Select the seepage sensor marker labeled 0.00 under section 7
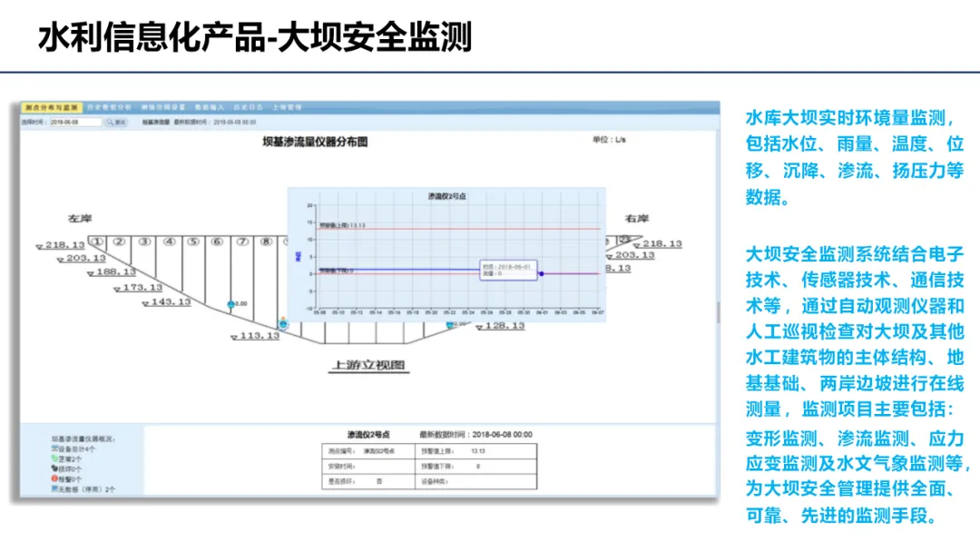The height and width of the screenshot is (552, 980). point(230,304)
